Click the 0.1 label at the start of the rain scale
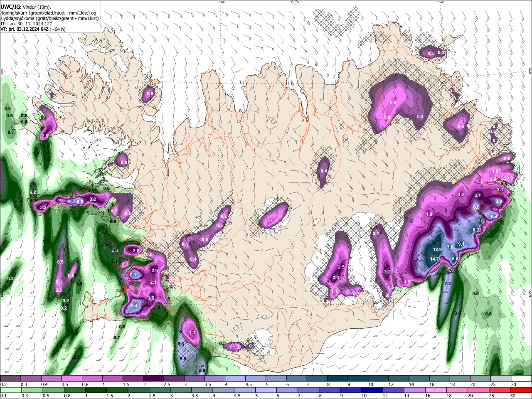532x399 pixels. coord(3,396)
